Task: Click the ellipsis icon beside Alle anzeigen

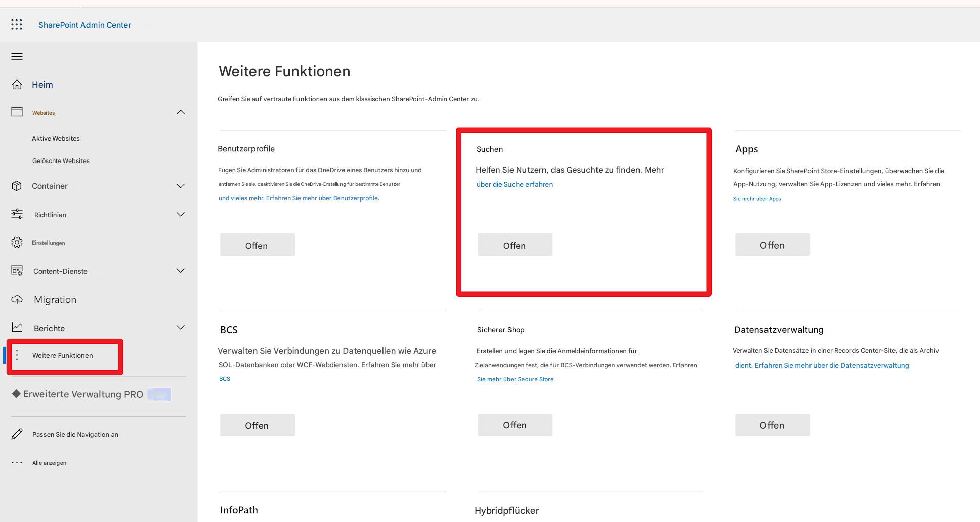Action: point(17,462)
